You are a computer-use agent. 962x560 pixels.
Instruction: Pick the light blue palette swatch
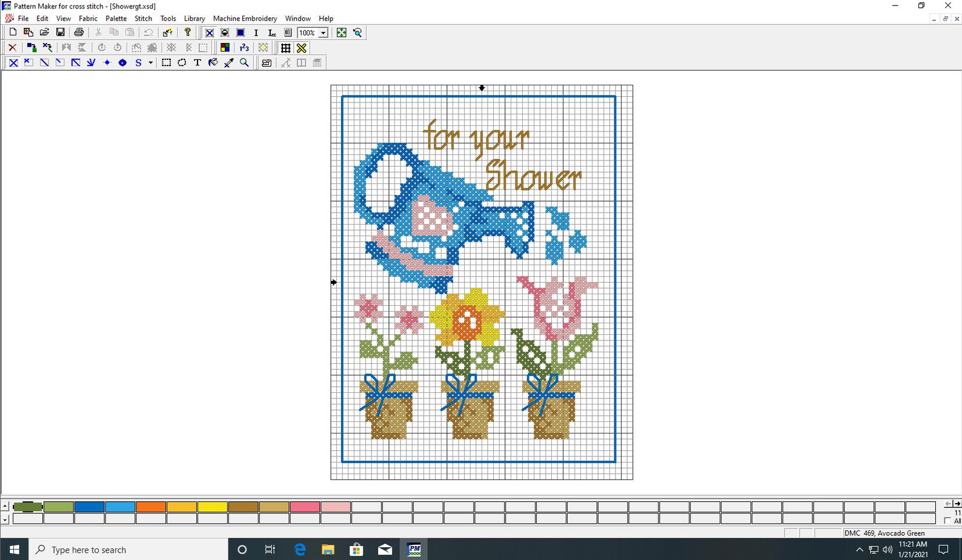(120, 507)
